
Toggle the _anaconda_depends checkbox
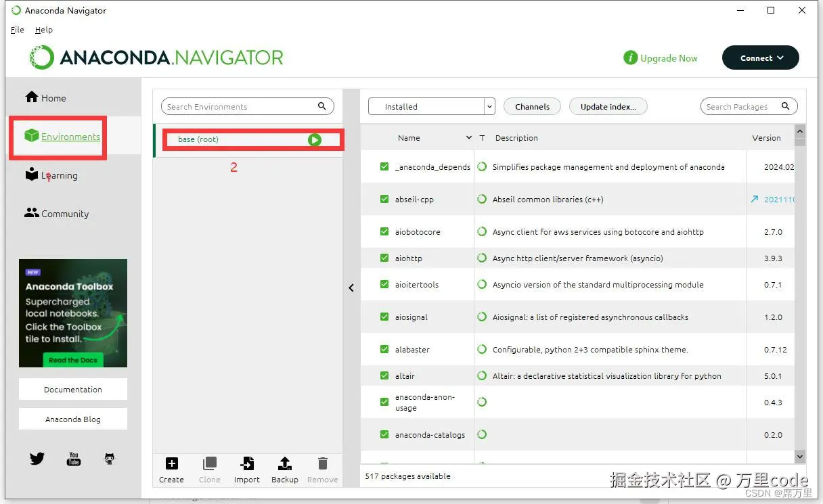coord(384,166)
